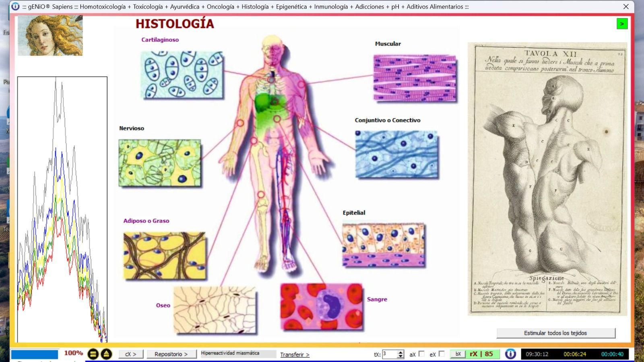
Task: Click the throat marker circle on body figure
Action: 272,80
